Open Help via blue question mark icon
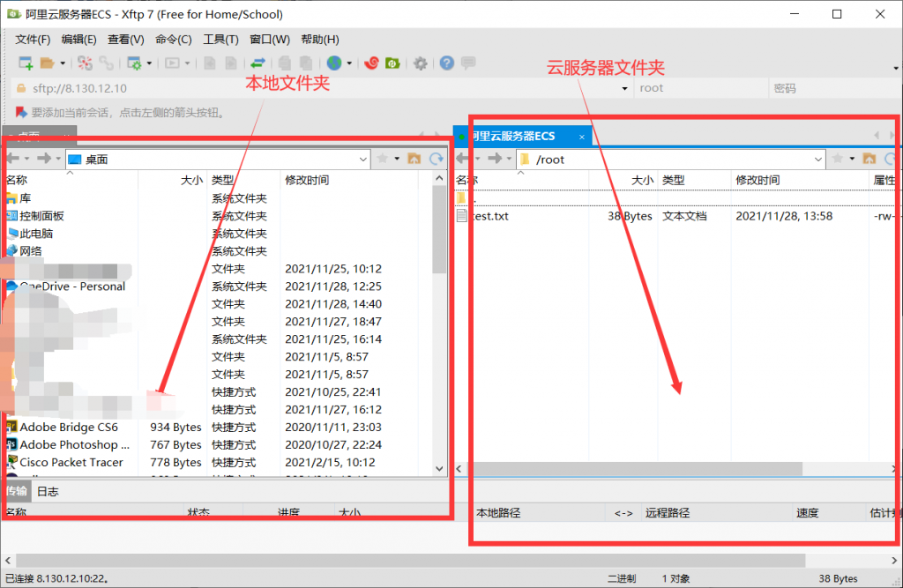 [447, 63]
